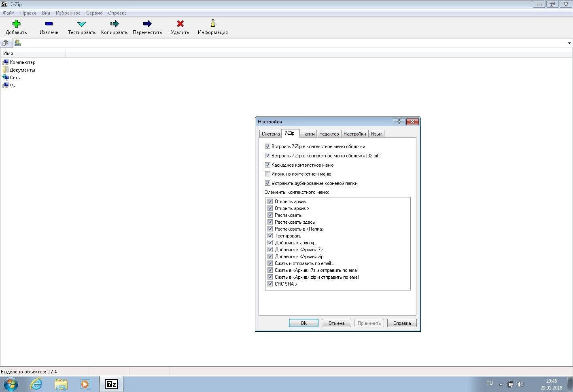Open Windows Explorer from the taskbar
Screen dimensions: 573x392
point(61,384)
